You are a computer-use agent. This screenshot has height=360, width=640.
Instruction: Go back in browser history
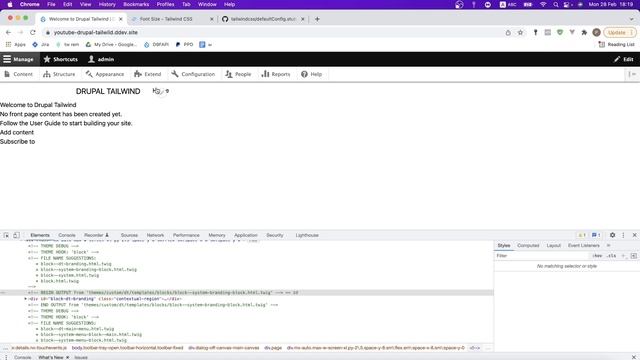(9, 32)
